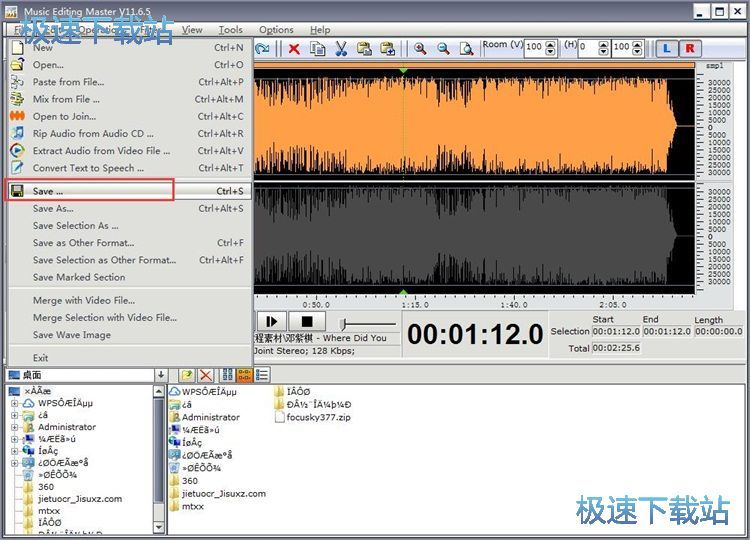
Task: Open the desktop location dropdown arrow
Action: (x=161, y=375)
